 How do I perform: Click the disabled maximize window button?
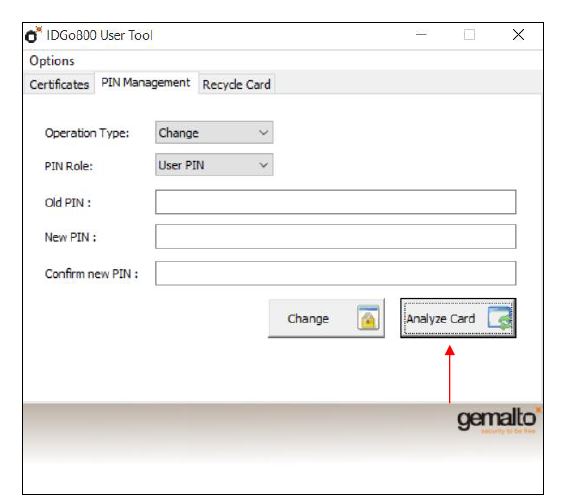469,35
